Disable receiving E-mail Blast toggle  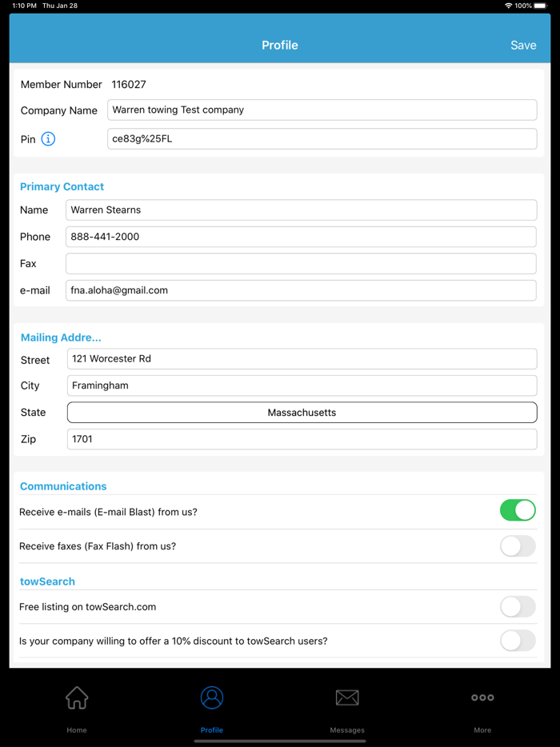coord(518,510)
